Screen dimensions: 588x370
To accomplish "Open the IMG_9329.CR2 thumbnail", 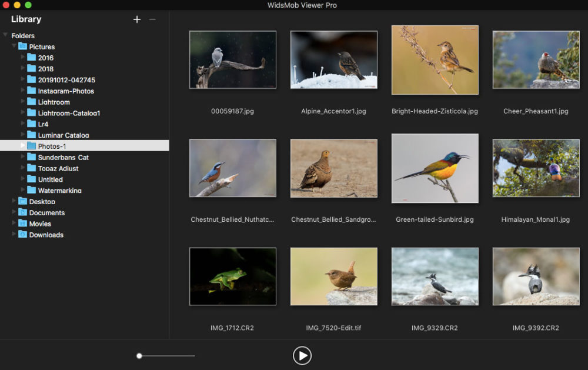I will pos(435,276).
